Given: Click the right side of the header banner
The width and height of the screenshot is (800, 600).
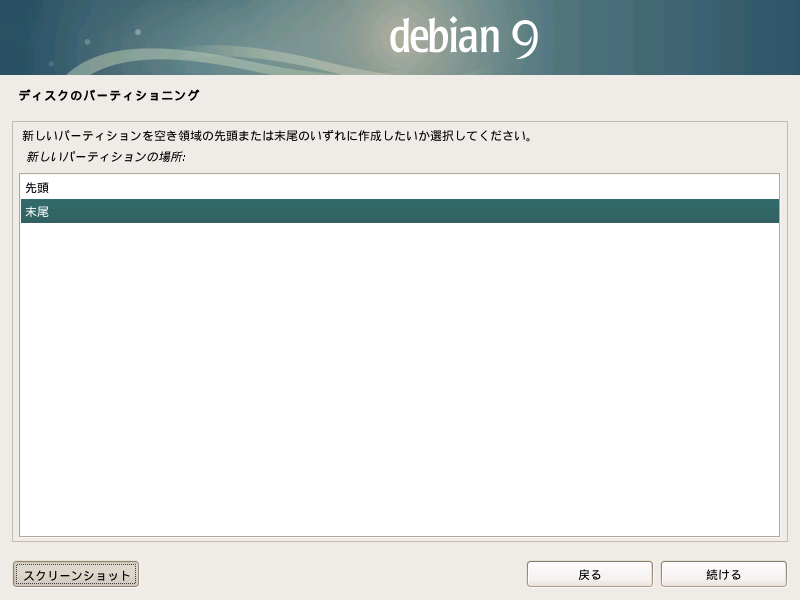Looking at the screenshot, I should click(x=700, y=37).
